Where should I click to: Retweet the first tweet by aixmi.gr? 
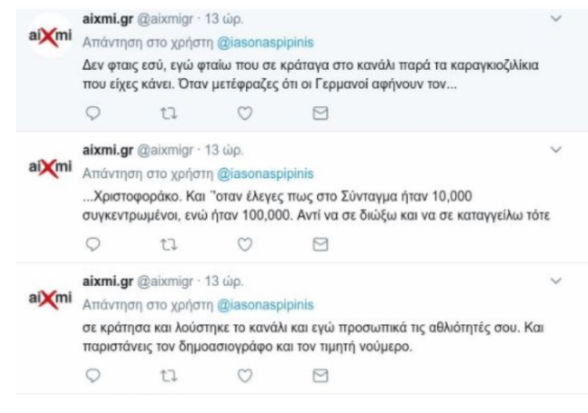pyautogui.click(x=168, y=113)
